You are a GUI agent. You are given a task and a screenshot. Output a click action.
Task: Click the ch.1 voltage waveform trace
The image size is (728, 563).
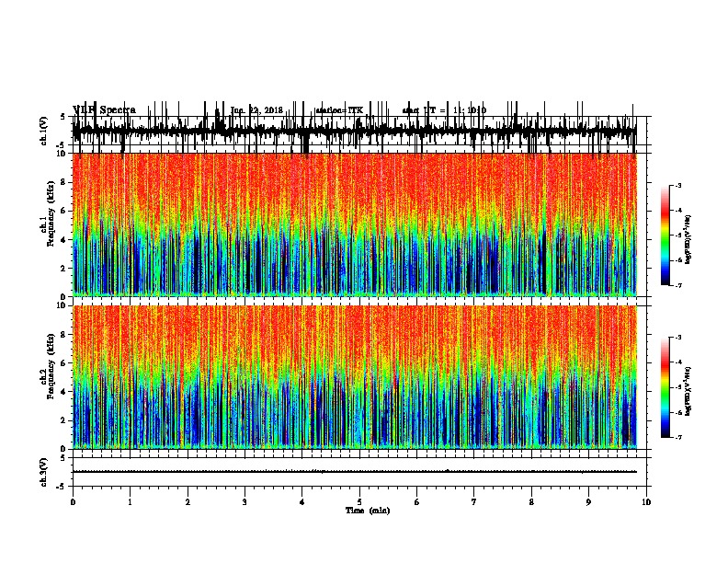(x=355, y=131)
